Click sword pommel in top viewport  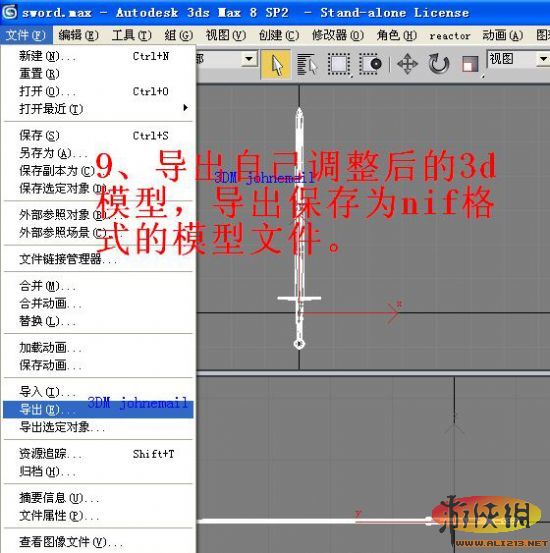299,344
